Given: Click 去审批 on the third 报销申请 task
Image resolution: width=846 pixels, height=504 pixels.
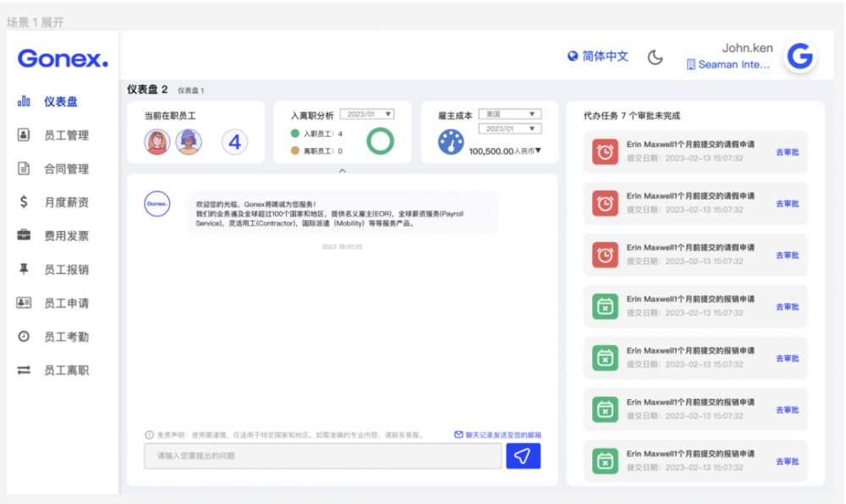Looking at the screenshot, I should click(x=787, y=410).
